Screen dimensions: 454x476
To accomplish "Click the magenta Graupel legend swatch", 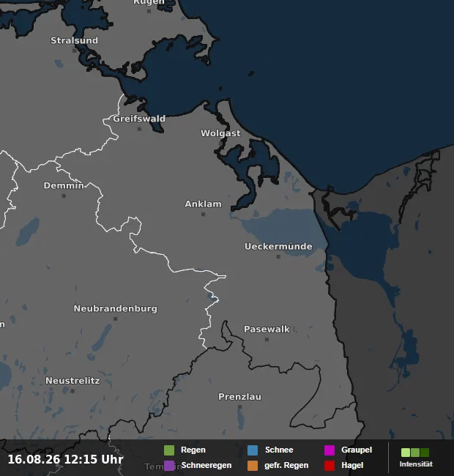I will (330, 450).
